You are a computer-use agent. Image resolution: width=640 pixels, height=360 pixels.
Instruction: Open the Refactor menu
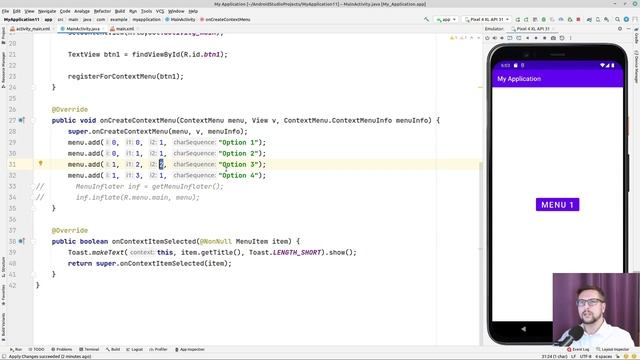pyautogui.click(x=102, y=11)
